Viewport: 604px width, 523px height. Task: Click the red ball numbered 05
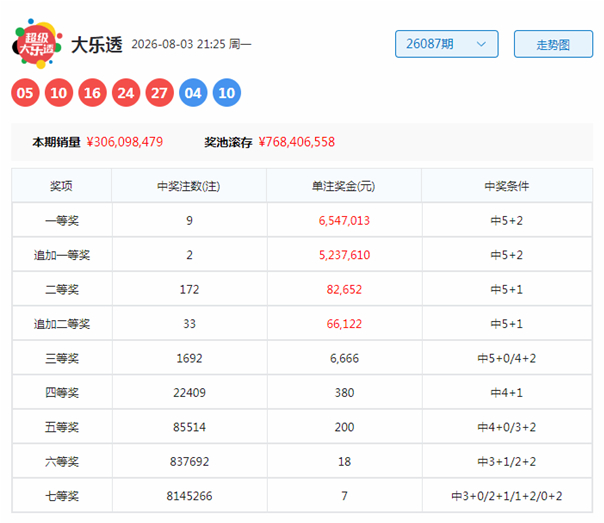click(x=25, y=93)
